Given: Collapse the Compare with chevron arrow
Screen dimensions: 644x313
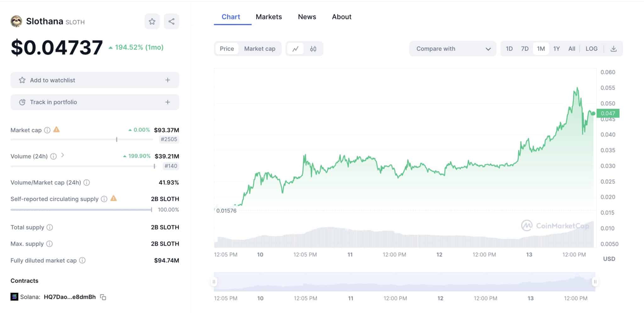Looking at the screenshot, I should click(x=488, y=49).
